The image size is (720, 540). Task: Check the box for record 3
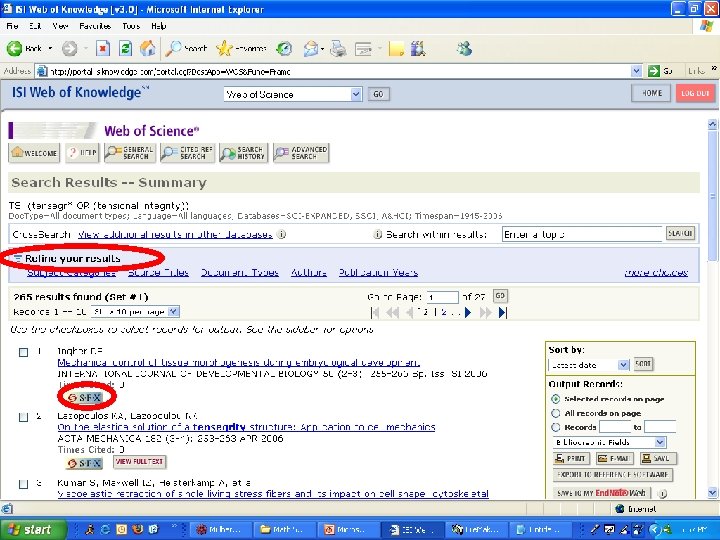pos(23,484)
